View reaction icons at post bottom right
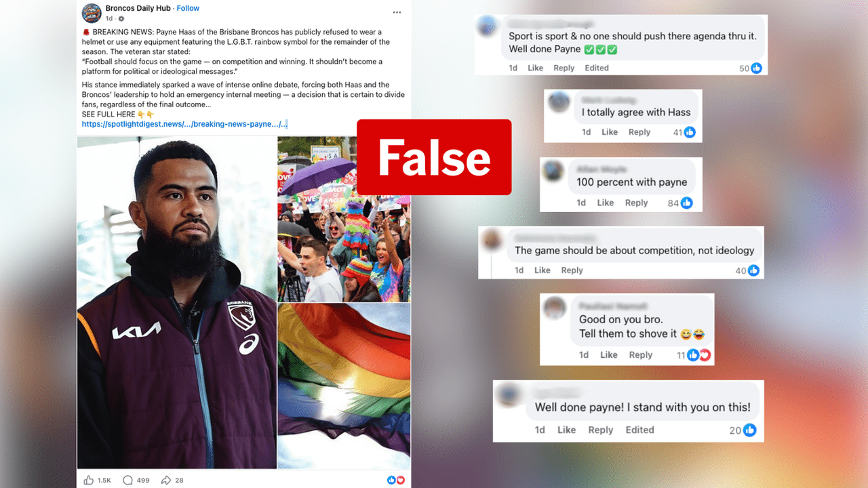 tap(396, 480)
